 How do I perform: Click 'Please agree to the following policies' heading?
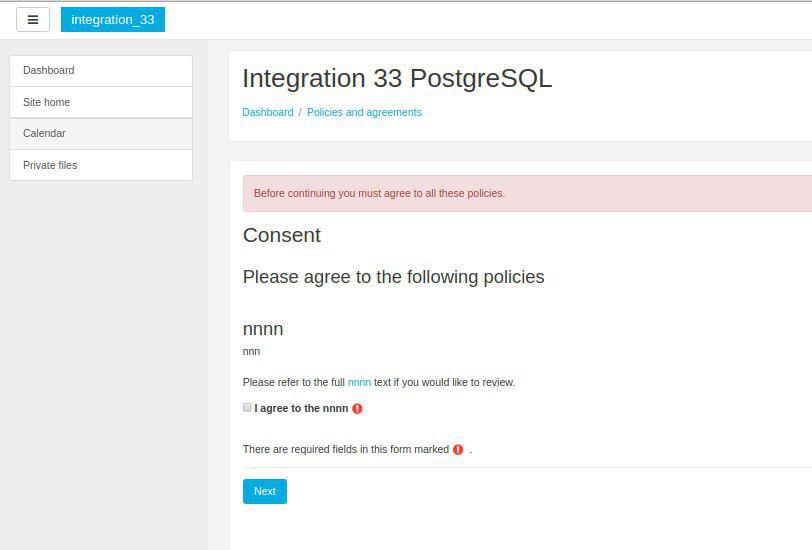394,277
